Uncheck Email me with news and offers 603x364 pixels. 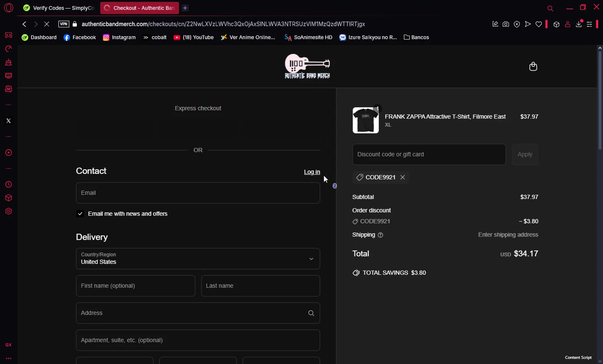click(x=80, y=214)
